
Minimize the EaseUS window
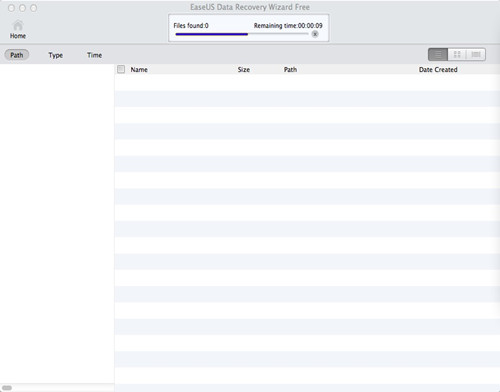pyautogui.click(x=22, y=8)
